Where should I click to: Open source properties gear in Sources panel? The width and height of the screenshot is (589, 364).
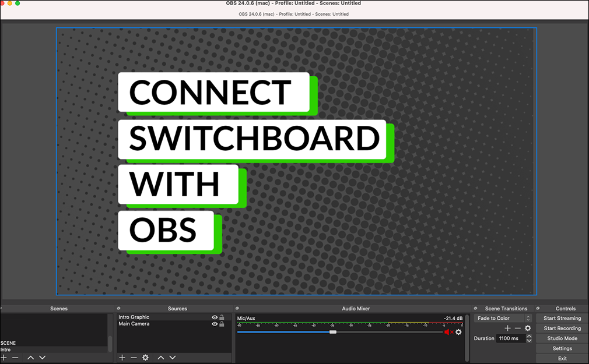coord(145,358)
